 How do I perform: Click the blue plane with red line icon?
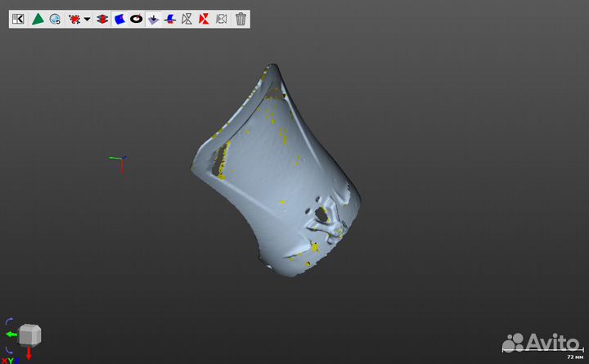(169, 19)
